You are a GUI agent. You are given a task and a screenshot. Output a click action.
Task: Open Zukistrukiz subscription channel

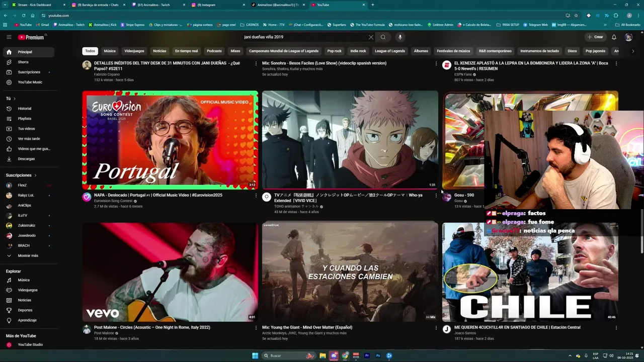coord(28,226)
